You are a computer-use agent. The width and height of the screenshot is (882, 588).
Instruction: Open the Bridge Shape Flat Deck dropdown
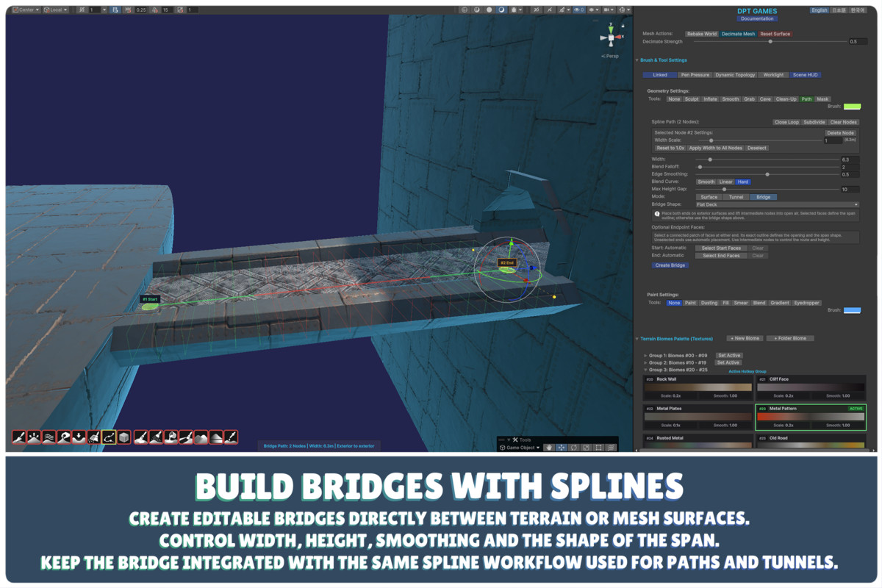coord(777,204)
